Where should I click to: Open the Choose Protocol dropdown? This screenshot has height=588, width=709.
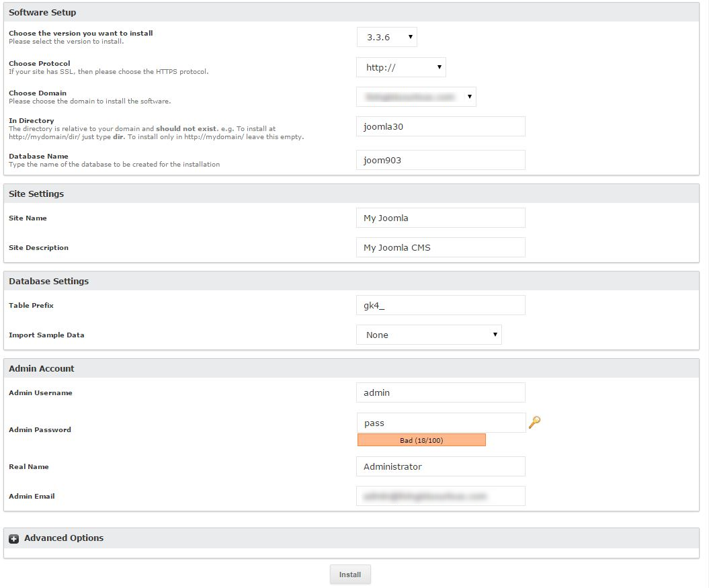click(x=401, y=67)
